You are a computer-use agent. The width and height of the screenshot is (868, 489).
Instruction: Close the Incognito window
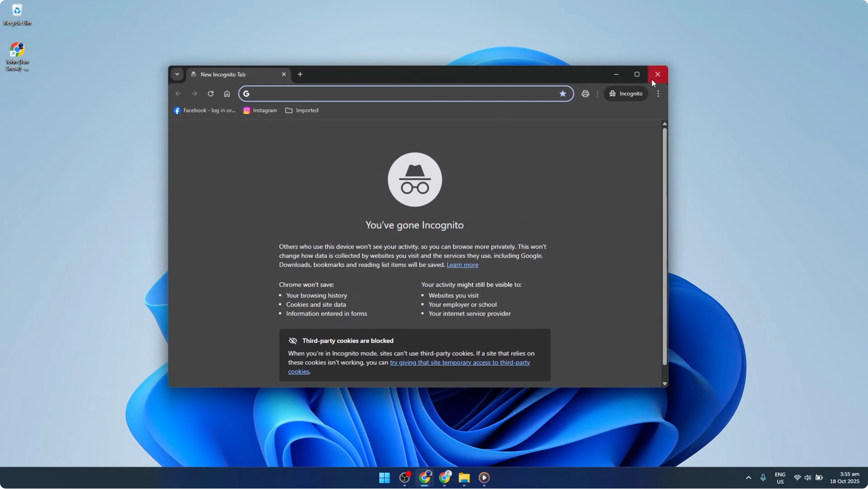(x=657, y=74)
